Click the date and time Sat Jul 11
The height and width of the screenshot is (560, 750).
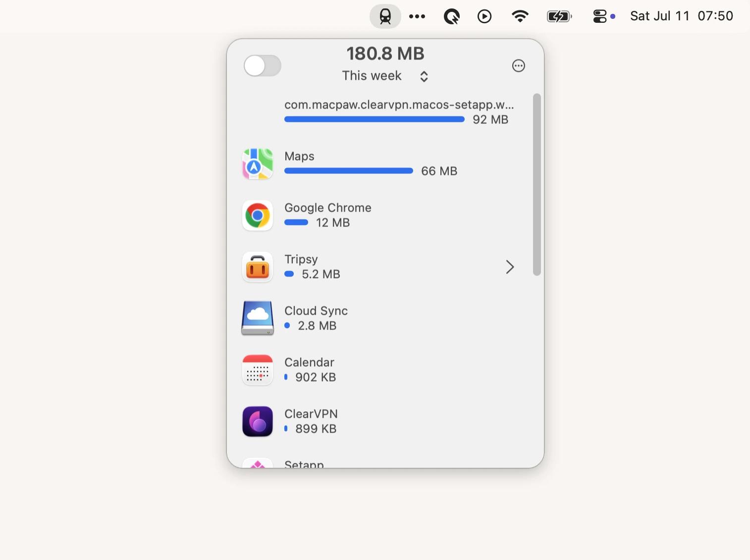[681, 16]
